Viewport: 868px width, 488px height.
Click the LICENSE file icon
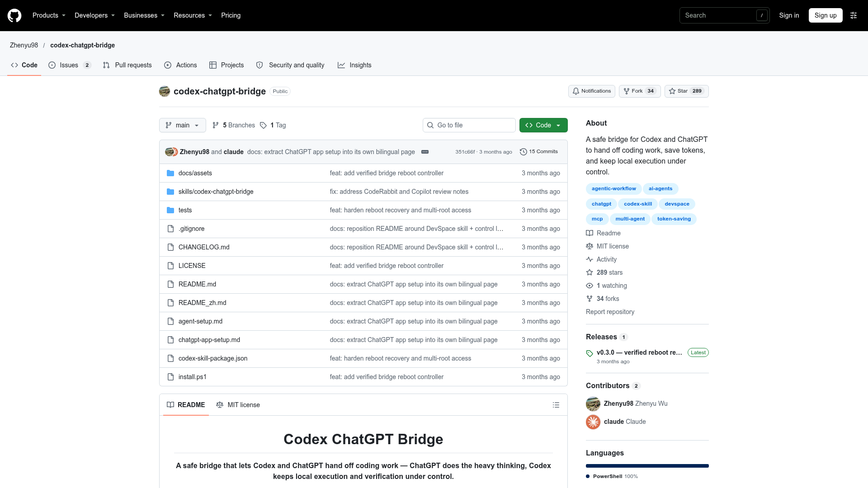[x=170, y=266]
